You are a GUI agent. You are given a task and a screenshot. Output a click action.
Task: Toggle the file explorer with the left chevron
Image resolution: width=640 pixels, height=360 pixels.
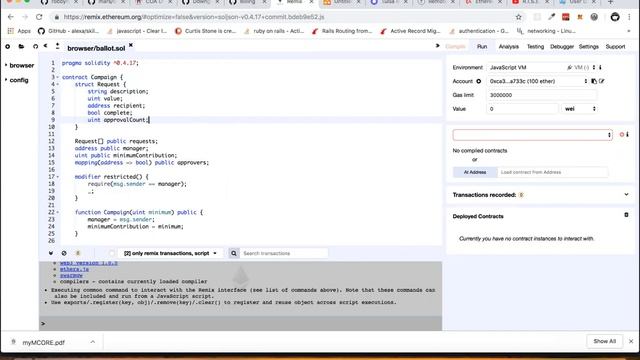click(x=46, y=46)
